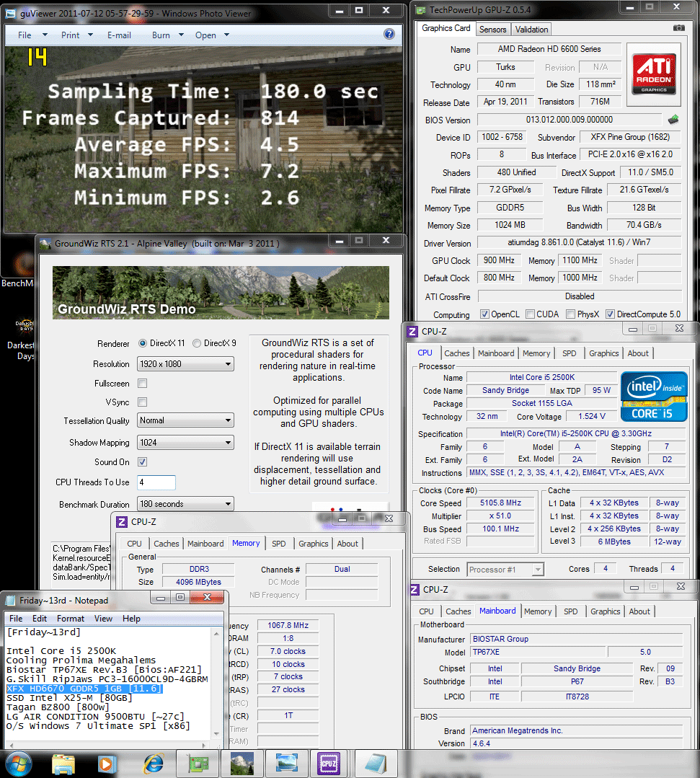The image size is (700, 778).
Task: Open the Benchmark Duration dropdown
Action: click(185, 503)
